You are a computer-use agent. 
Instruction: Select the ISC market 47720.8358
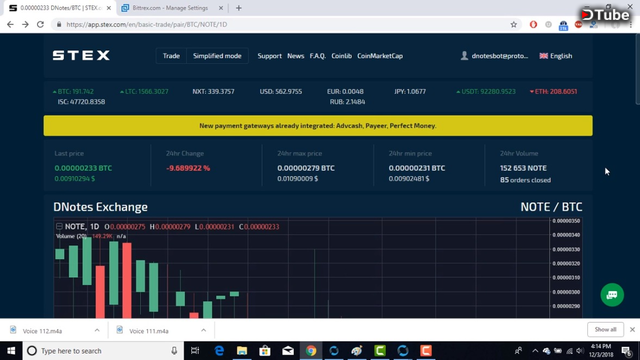[x=81, y=102]
